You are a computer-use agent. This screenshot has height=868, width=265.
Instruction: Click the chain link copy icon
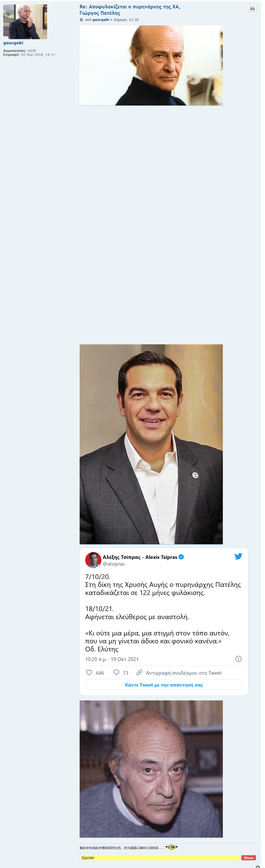[139, 672]
